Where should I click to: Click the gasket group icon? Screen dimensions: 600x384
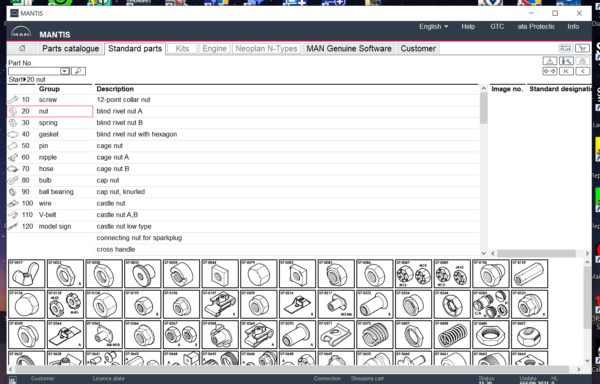click(x=13, y=134)
